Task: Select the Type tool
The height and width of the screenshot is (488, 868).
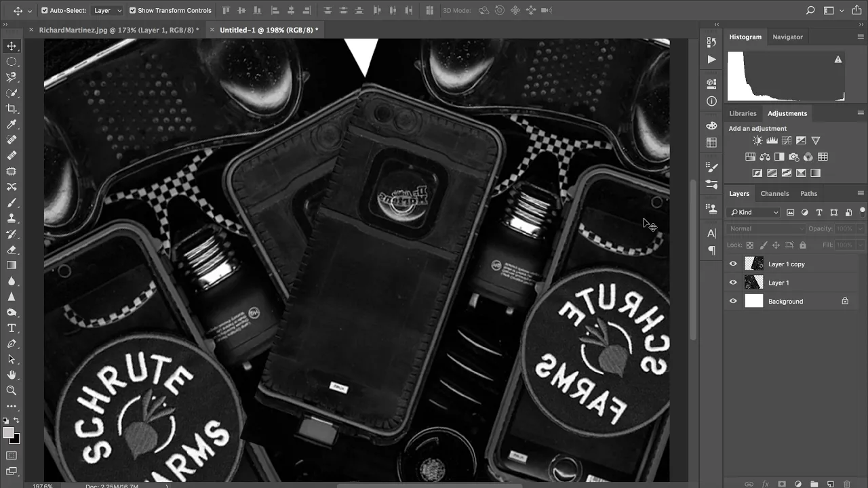Action: tap(12, 328)
